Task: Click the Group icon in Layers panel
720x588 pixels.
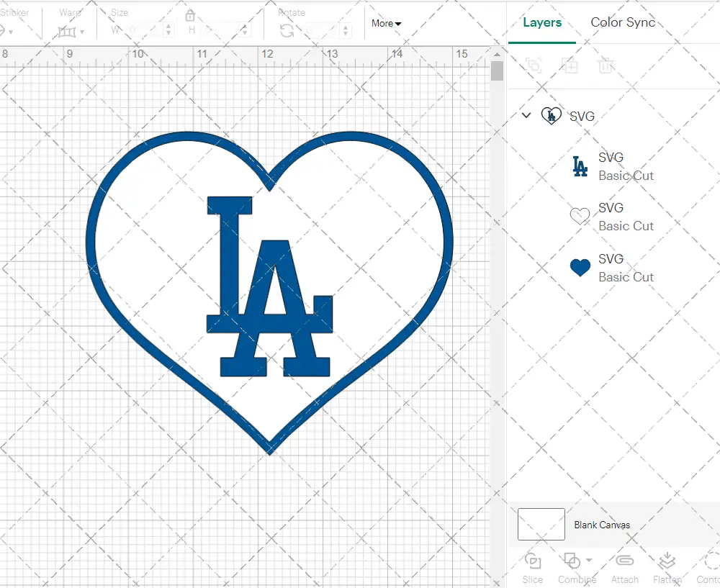Action: pos(534,66)
